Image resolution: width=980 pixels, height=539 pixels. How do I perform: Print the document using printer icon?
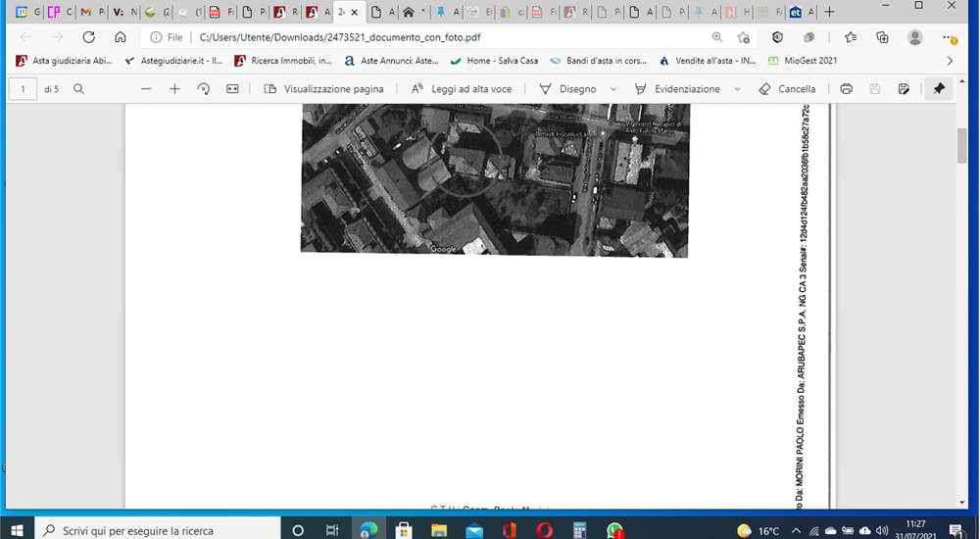coord(847,89)
